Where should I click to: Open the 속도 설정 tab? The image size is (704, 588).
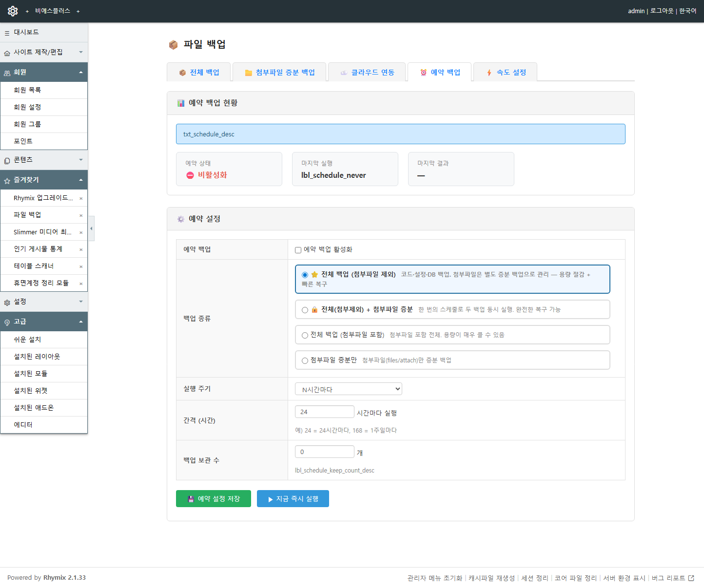506,72
